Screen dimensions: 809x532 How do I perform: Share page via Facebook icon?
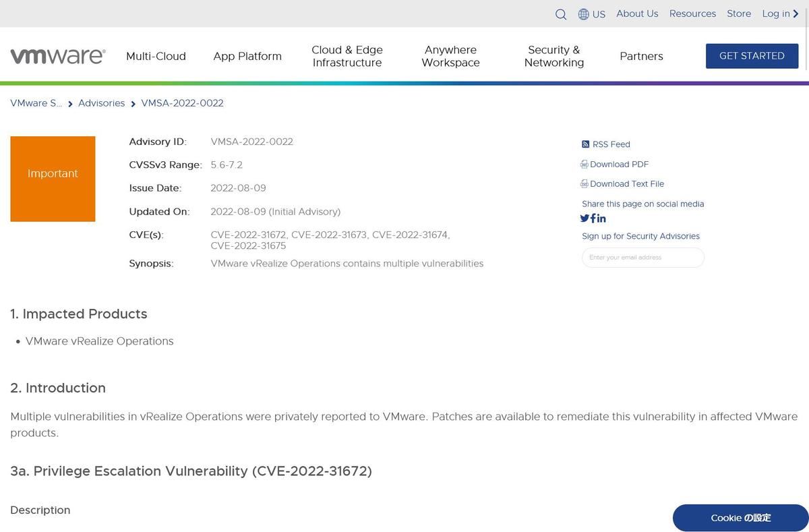tap(593, 218)
